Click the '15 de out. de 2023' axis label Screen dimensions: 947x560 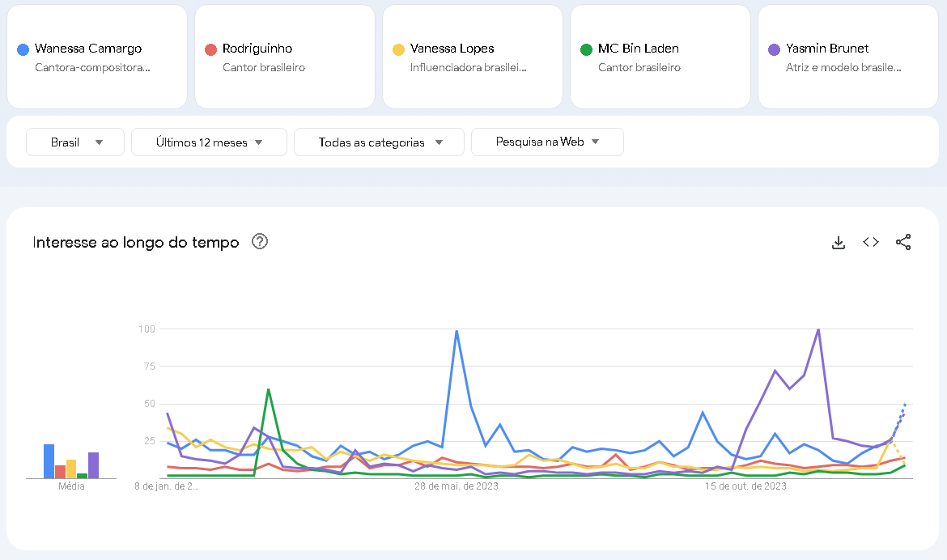click(x=746, y=486)
